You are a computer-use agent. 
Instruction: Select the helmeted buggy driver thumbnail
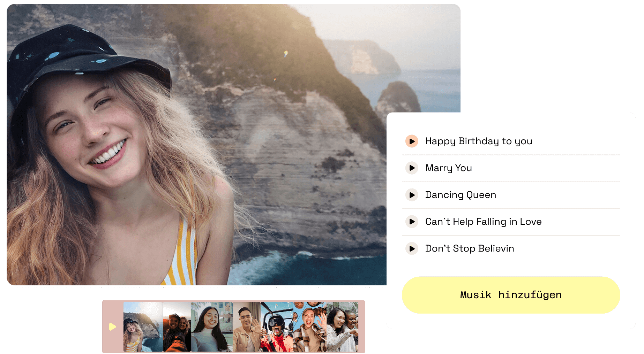277,327
